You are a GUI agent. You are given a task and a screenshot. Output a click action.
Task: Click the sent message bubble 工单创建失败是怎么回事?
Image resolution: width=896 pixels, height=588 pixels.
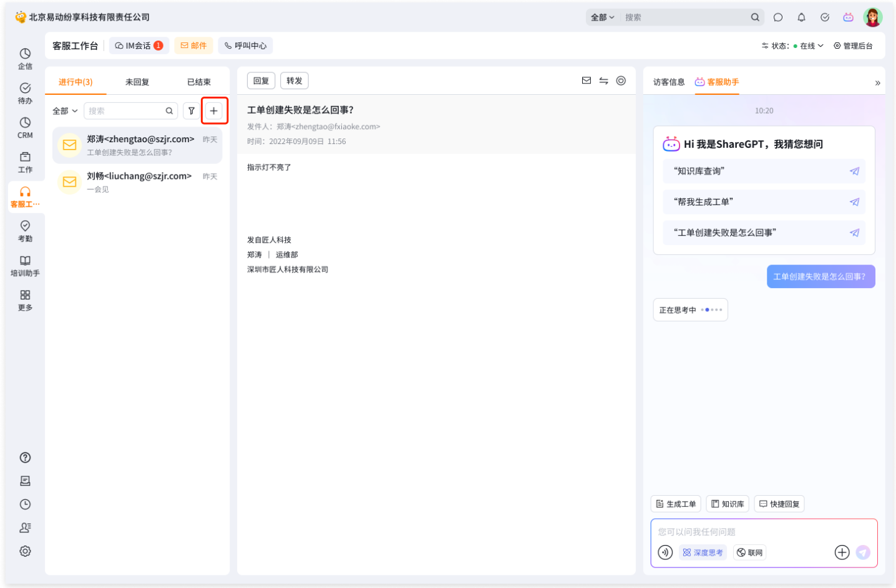821,276
